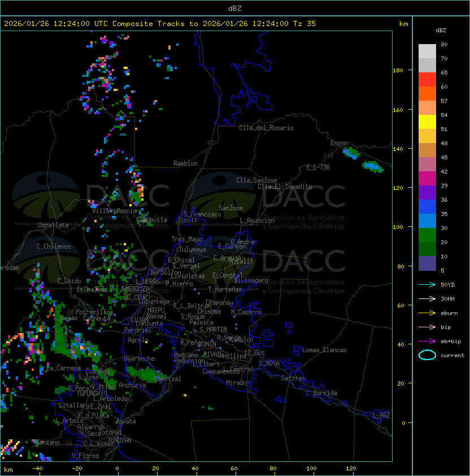Click the 'S_MARTIN' city label
The height and width of the screenshot is (476, 470).
point(214,329)
